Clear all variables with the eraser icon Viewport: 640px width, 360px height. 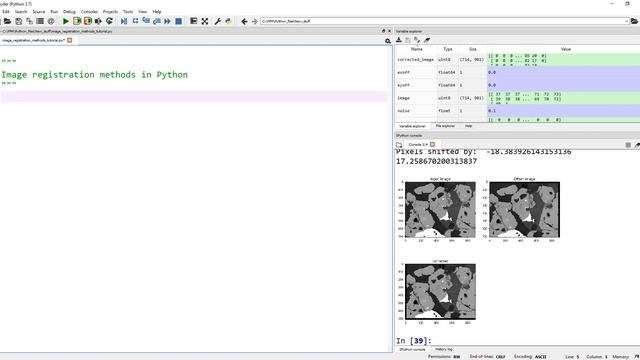(427, 40)
